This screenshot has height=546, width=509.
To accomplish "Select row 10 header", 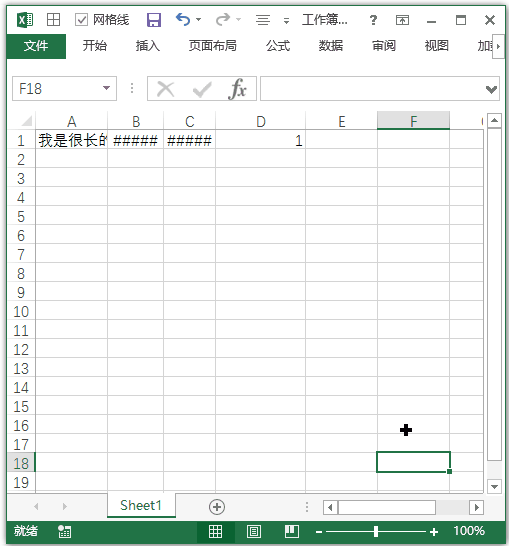I will 21,311.
